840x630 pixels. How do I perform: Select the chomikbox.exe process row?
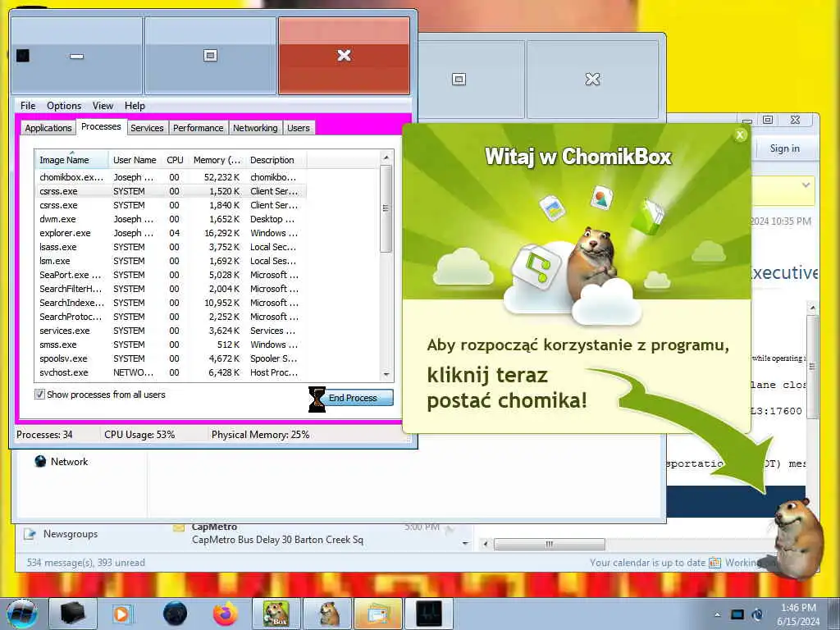pos(171,177)
